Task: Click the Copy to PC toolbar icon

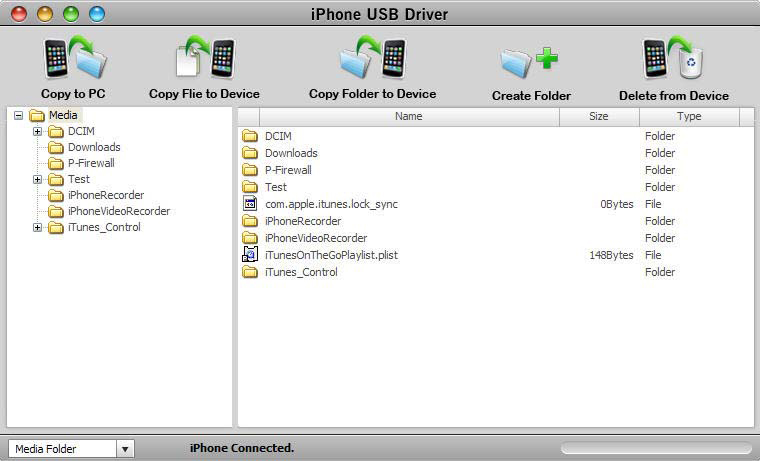Action: tap(74, 60)
